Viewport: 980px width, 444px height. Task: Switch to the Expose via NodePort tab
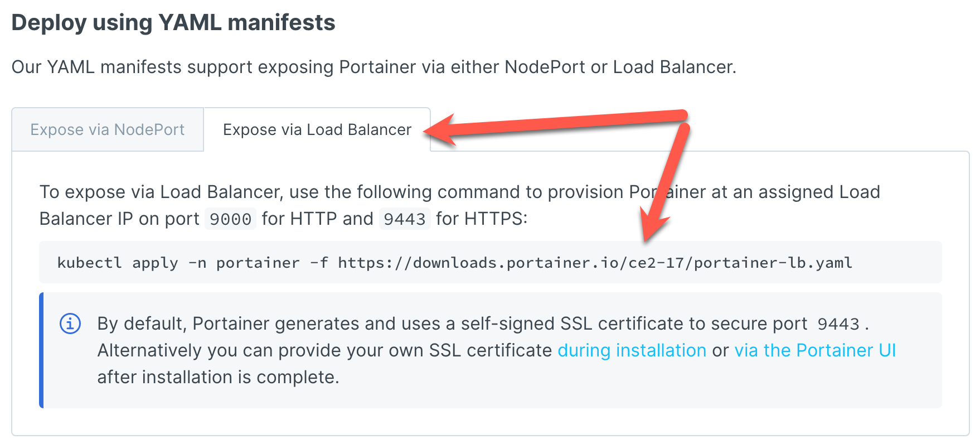(x=108, y=129)
